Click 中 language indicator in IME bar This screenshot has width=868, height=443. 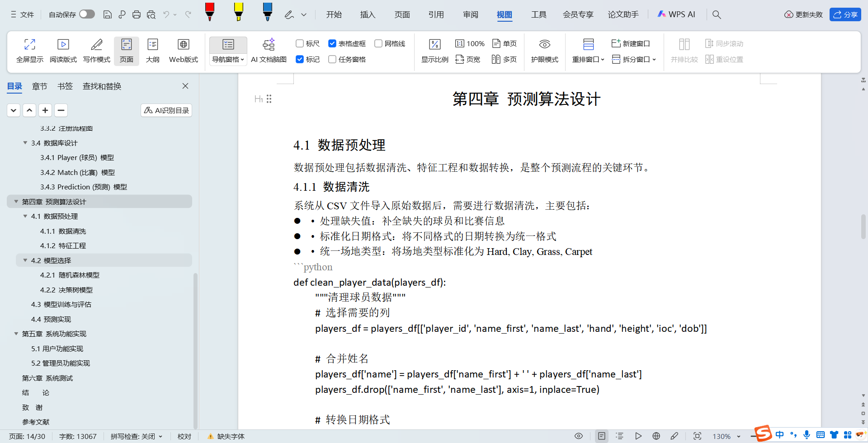pyautogui.click(x=780, y=435)
